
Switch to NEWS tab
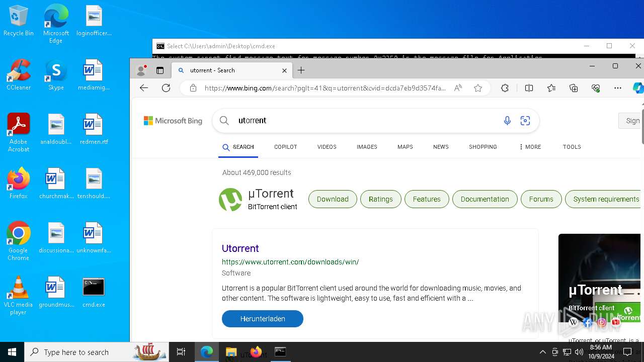pos(441,147)
